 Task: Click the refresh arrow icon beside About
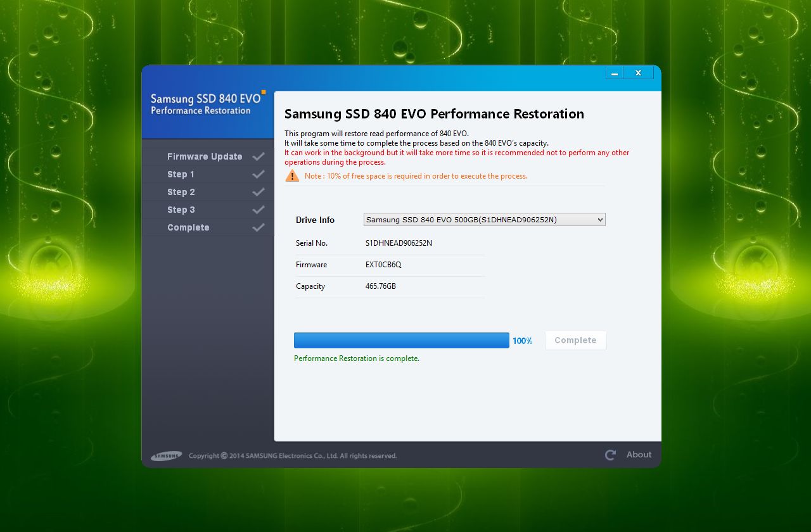click(x=610, y=455)
